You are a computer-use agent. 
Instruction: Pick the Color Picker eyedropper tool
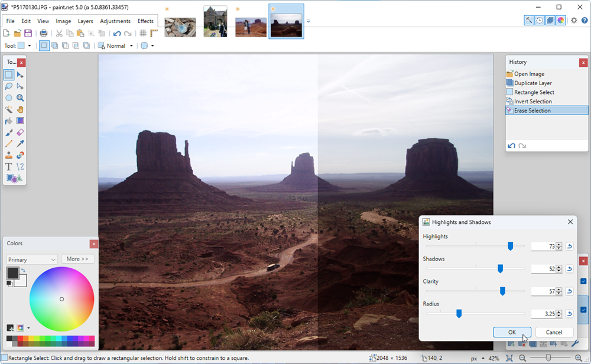coord(20,144)
